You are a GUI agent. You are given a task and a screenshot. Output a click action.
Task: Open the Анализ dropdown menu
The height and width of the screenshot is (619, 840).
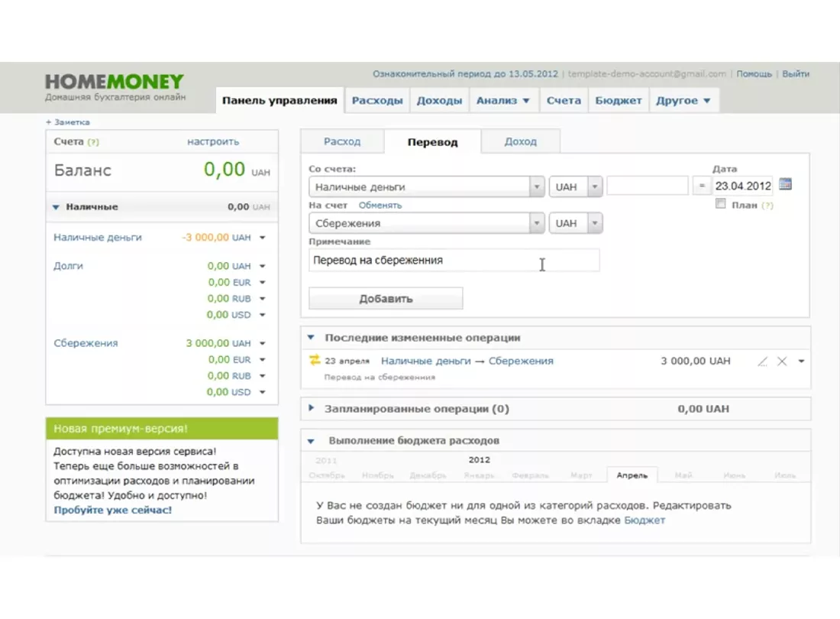(503, 100)
